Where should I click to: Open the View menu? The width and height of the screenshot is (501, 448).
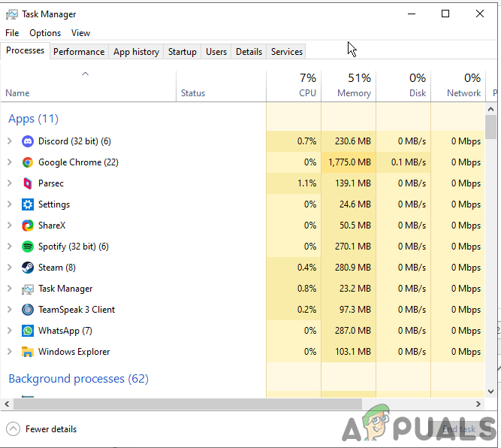80,33
